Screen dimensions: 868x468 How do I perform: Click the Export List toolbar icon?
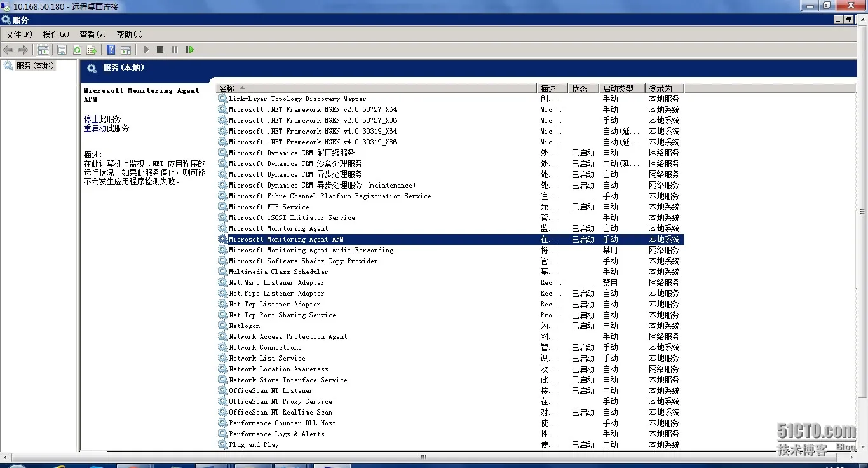click(x=92, y=50)
